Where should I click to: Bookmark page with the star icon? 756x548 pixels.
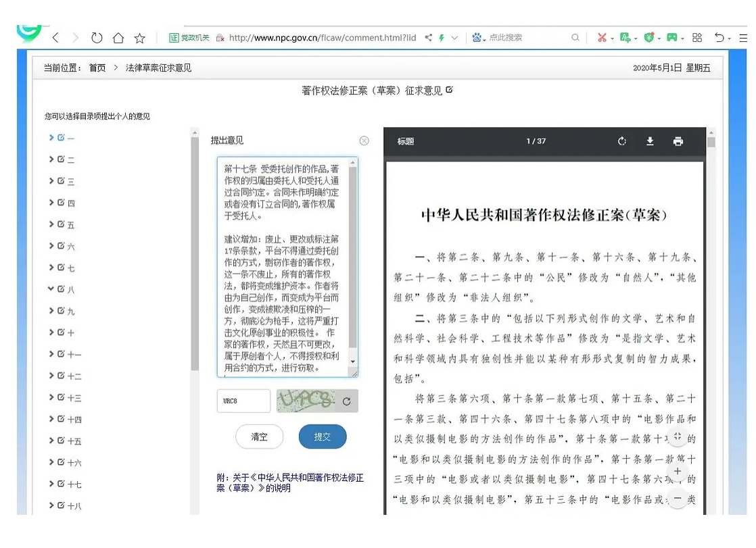click(x=140, y=38)
